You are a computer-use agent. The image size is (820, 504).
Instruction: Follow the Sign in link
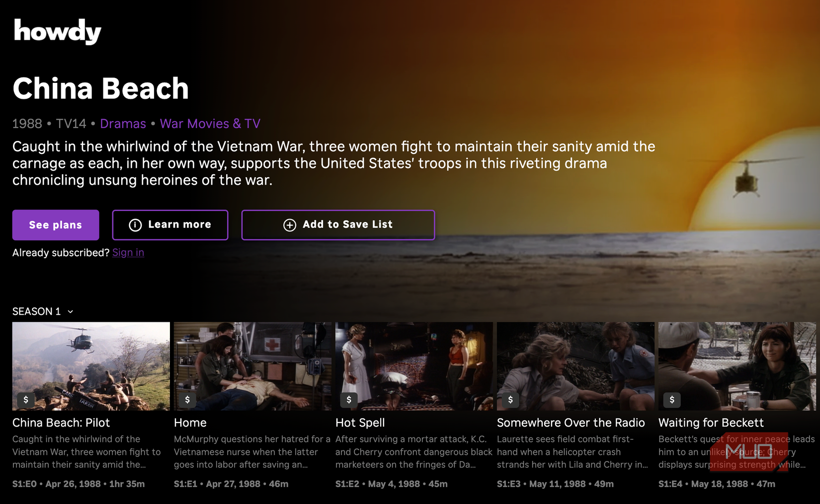[x=128, y=252]
